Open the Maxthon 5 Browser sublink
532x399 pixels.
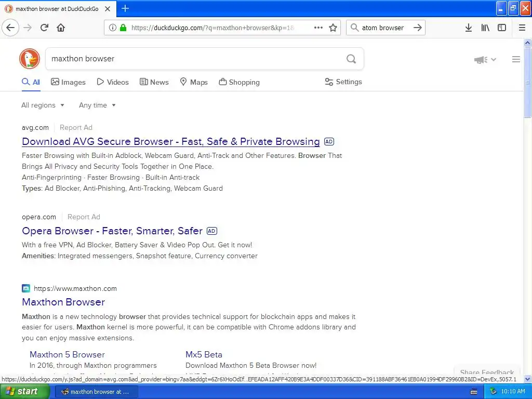point(67,354)
